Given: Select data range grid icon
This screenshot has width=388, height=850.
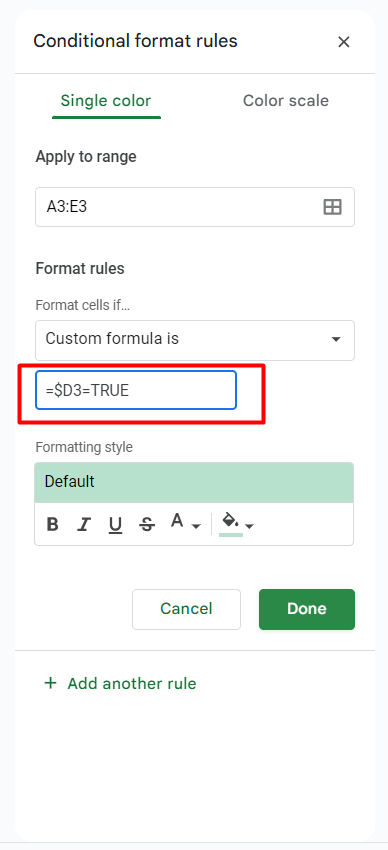Looking at the screenshot, I should (x=332, y=207).
